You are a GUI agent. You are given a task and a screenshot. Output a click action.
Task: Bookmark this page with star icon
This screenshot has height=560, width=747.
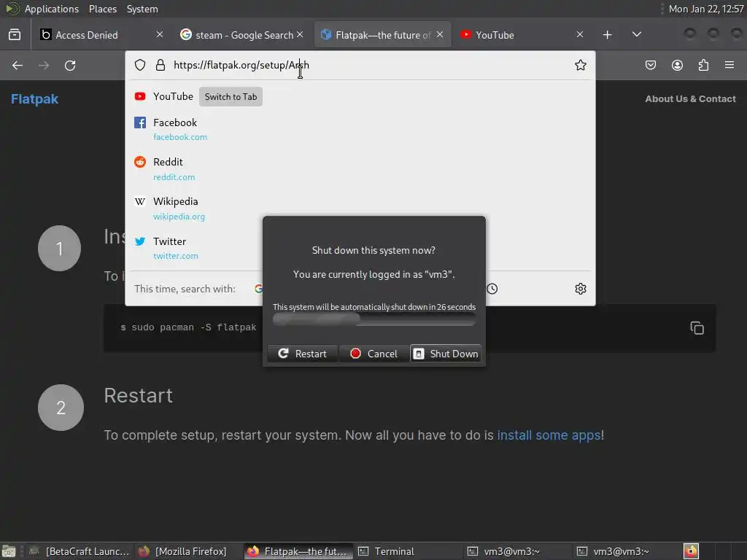pyautogui.click(x=580, y=65)
